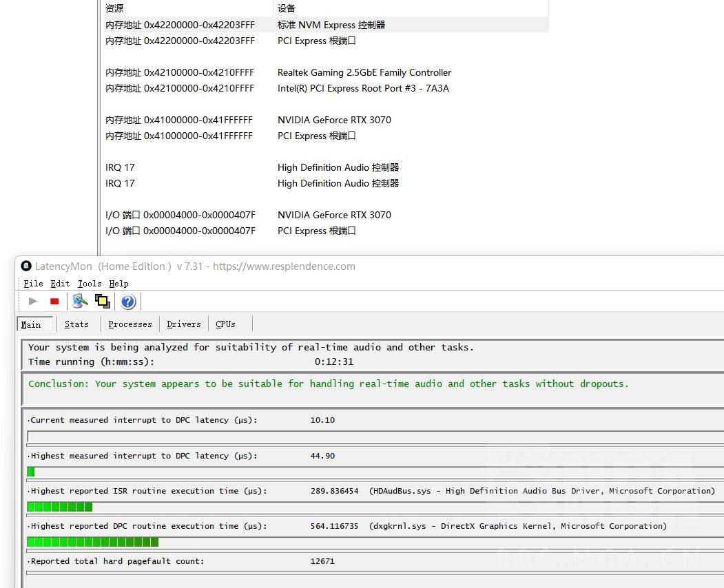Select the Main tab
Image resolution: width=724 pixels, height=588 pixels.
31,324
